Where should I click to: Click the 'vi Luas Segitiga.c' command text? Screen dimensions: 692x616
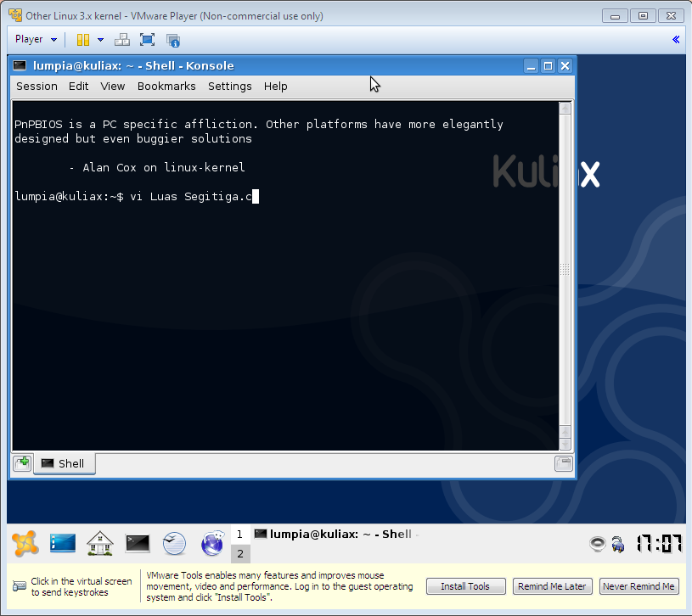pyautogui.click(x=191, y=196)
